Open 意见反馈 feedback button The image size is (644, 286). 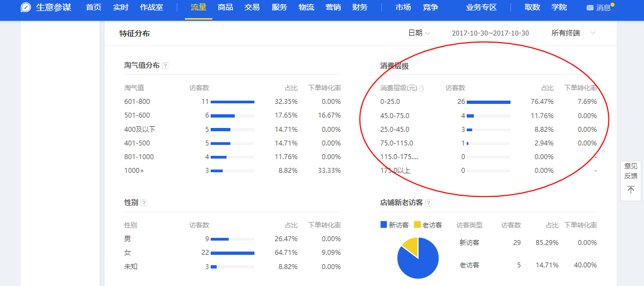click(x=630, y=171)
